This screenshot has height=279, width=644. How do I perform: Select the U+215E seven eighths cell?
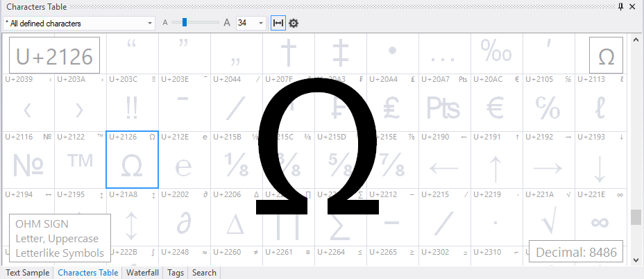393,160
